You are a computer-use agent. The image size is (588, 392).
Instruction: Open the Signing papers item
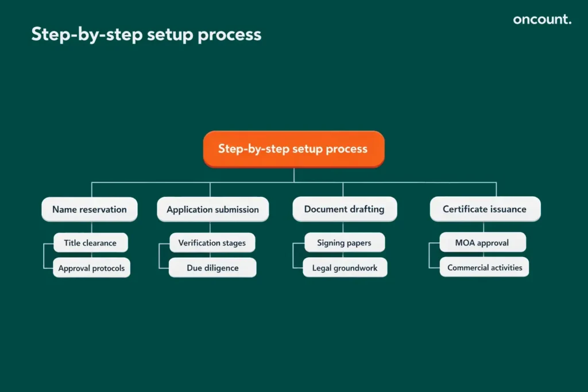click(345, 242)
